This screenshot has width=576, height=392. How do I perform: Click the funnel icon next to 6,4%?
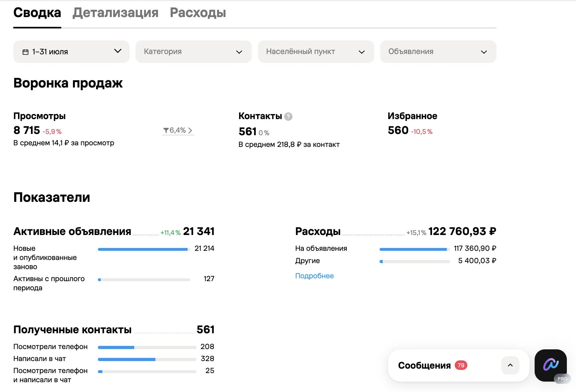click(166, 130)
